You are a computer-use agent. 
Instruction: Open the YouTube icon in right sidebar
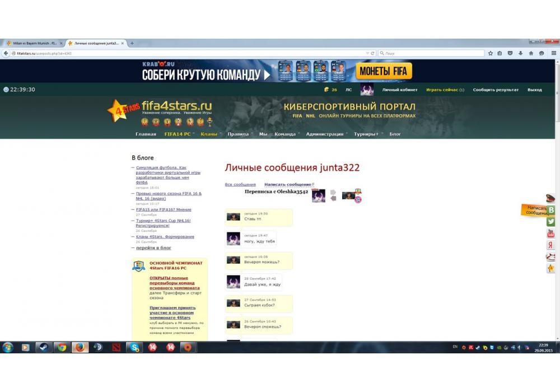tap(551, 234)
